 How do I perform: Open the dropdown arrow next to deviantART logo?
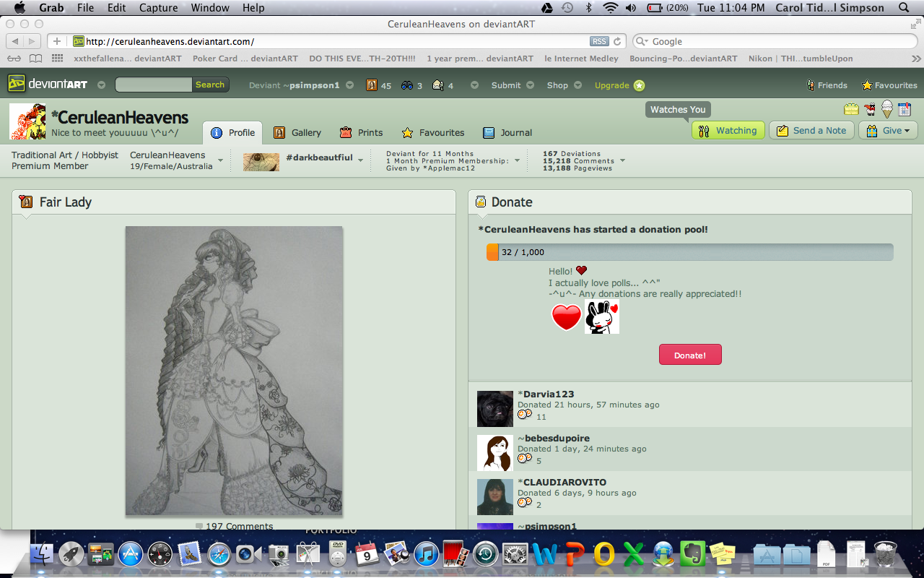tap(101, 85)
